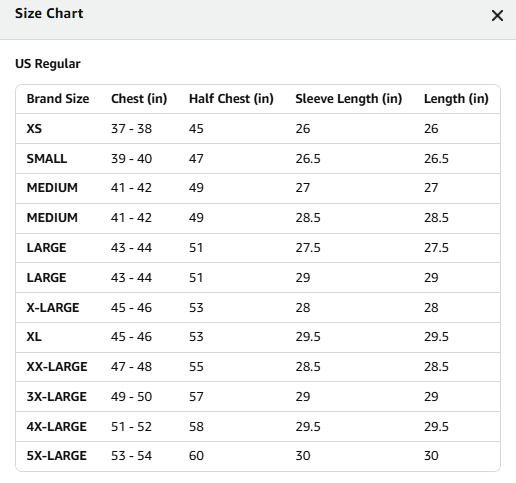Click chest value 37 - 38
This screenshot has height=483, width=516.
(131, 129)
